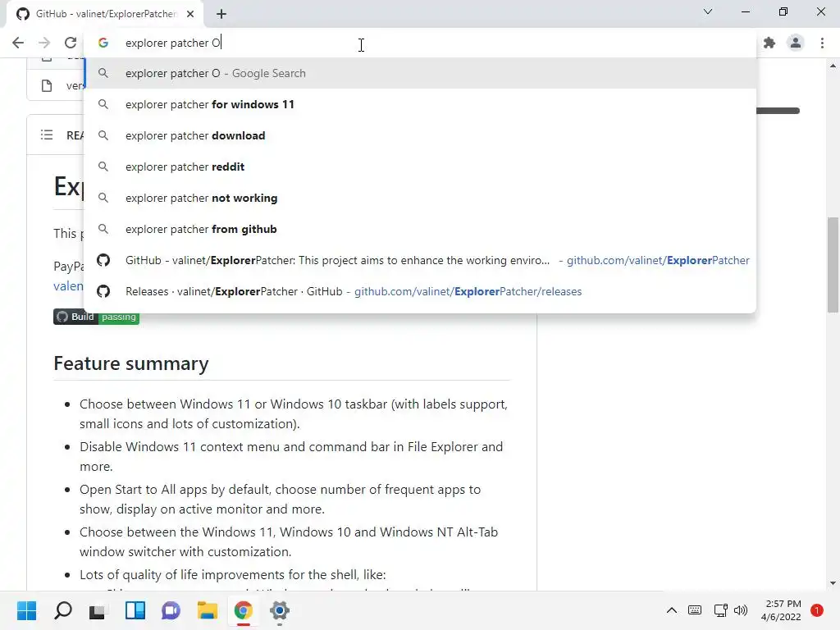Open network status tray icon
This screenshot has height=630, width=840.
[x=720, y=610]
